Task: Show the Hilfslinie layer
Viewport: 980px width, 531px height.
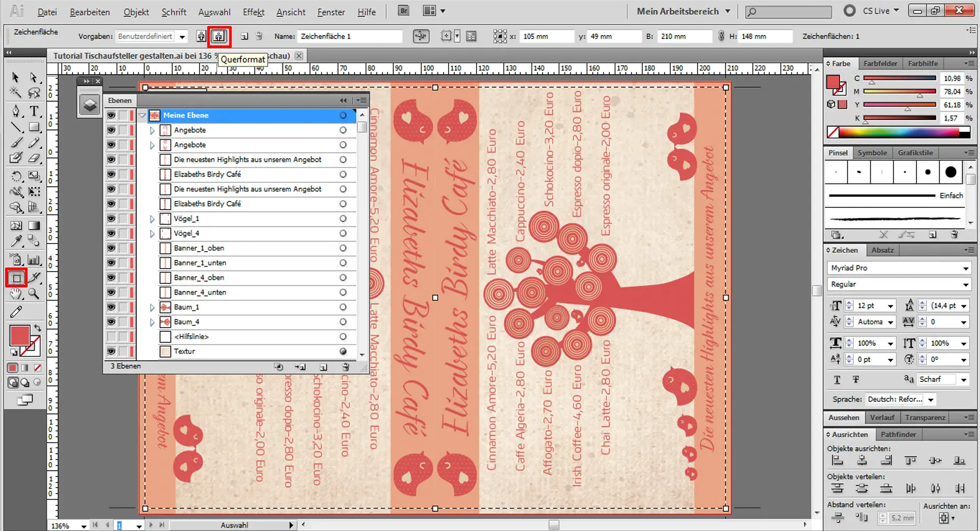Action: (x=111, y=336)
